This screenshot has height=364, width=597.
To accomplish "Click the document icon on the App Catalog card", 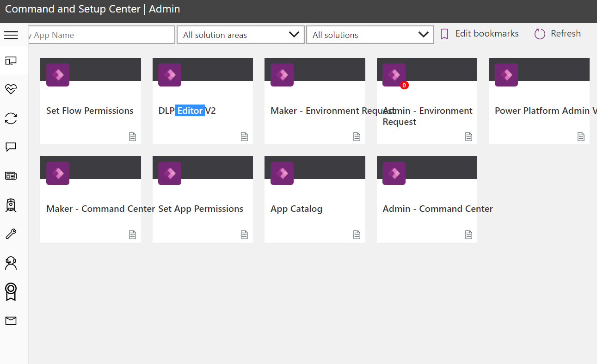I will [x=357, y=234].
